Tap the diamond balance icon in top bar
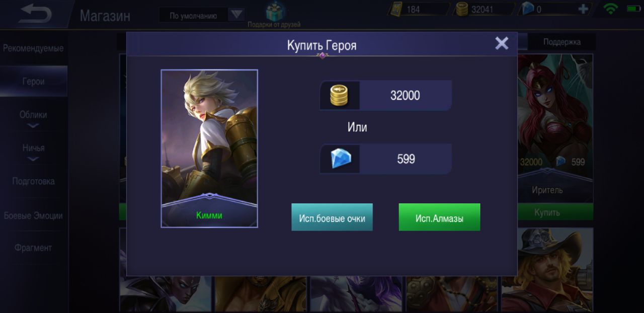Image resolution: width=644 pixels, height=313 pixels. (x=526, y=9)
